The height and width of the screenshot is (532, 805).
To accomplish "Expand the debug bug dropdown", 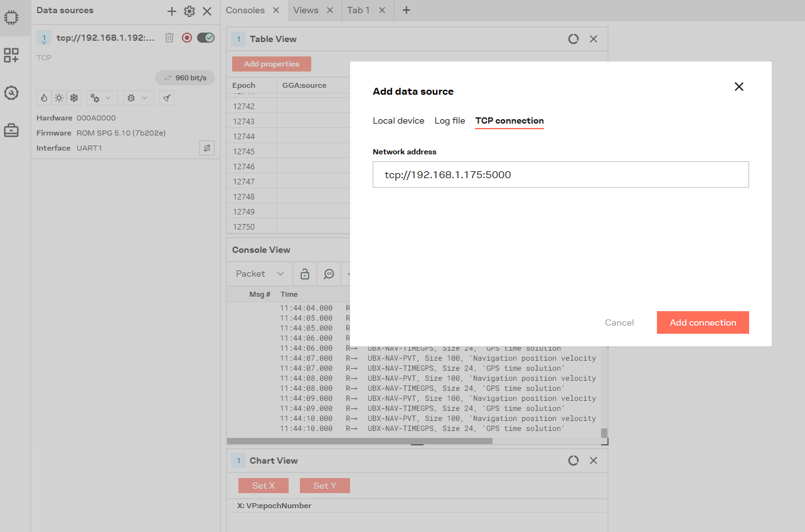I will click(x=137, y=98).
